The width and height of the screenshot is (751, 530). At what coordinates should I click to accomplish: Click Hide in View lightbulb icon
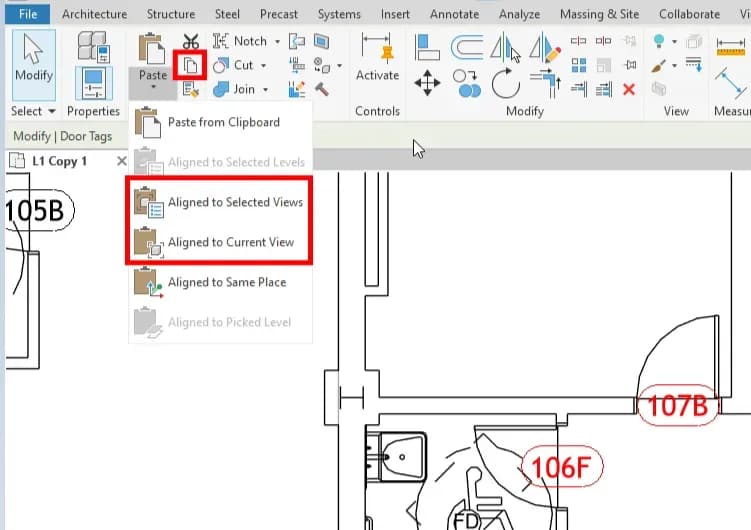point(659,41)
